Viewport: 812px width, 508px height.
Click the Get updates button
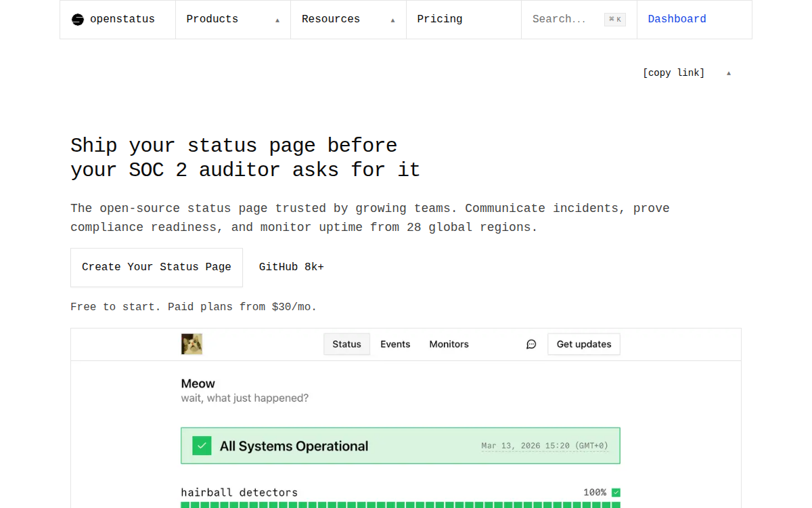pyautogui.click(x=584, y=344)
